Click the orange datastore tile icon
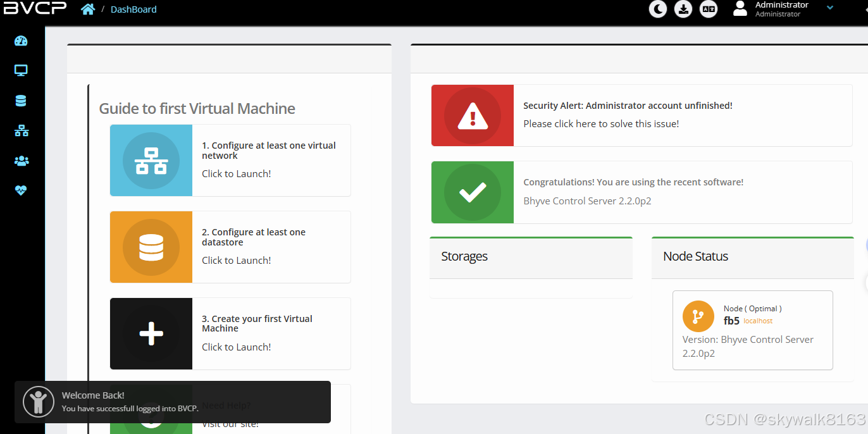Screen dimensions: 868x434 151,247
